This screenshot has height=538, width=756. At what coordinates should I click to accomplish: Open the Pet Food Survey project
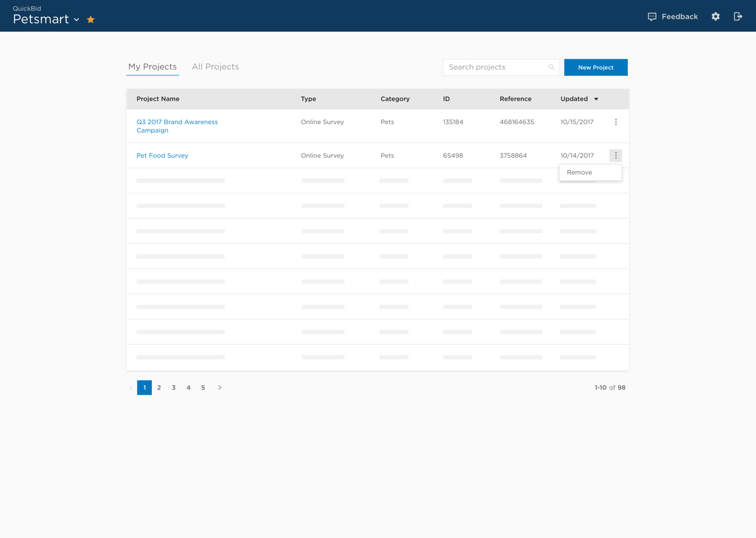pos(162,155)
